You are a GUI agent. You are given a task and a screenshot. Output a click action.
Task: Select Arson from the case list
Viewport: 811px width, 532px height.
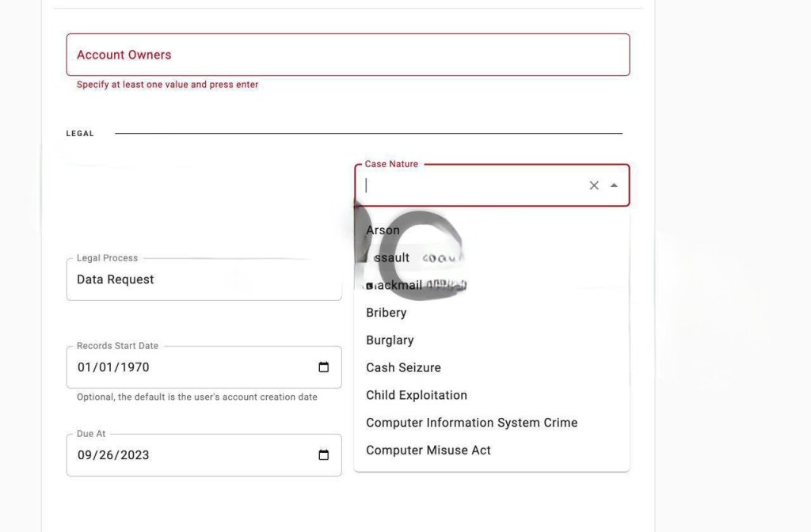click(x=383, y=230)
